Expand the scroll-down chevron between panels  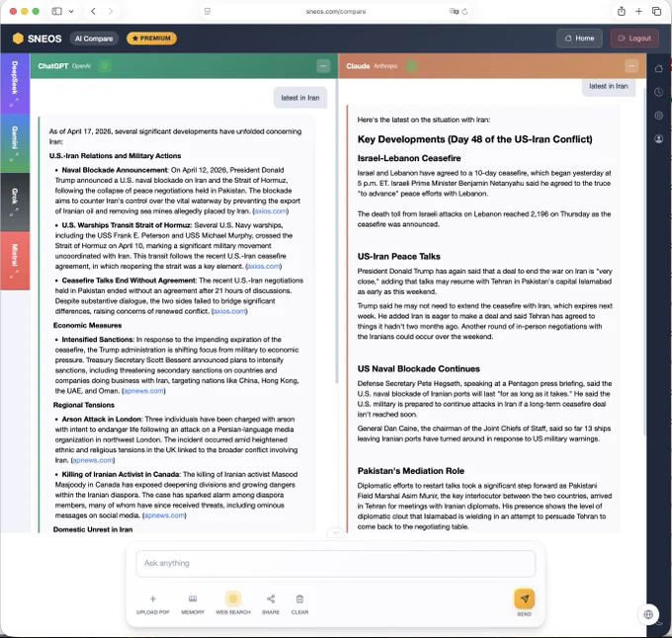click(x=336, y=532)
